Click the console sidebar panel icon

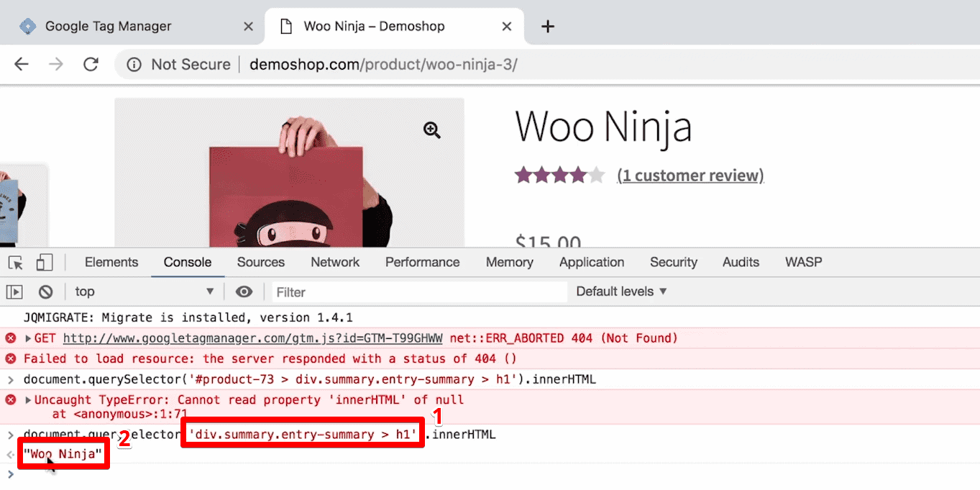[14, 291]
